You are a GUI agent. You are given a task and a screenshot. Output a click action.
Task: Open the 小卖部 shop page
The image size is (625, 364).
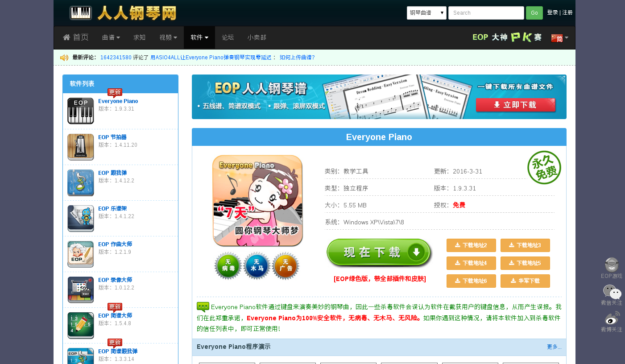click(x=257, y=37)
